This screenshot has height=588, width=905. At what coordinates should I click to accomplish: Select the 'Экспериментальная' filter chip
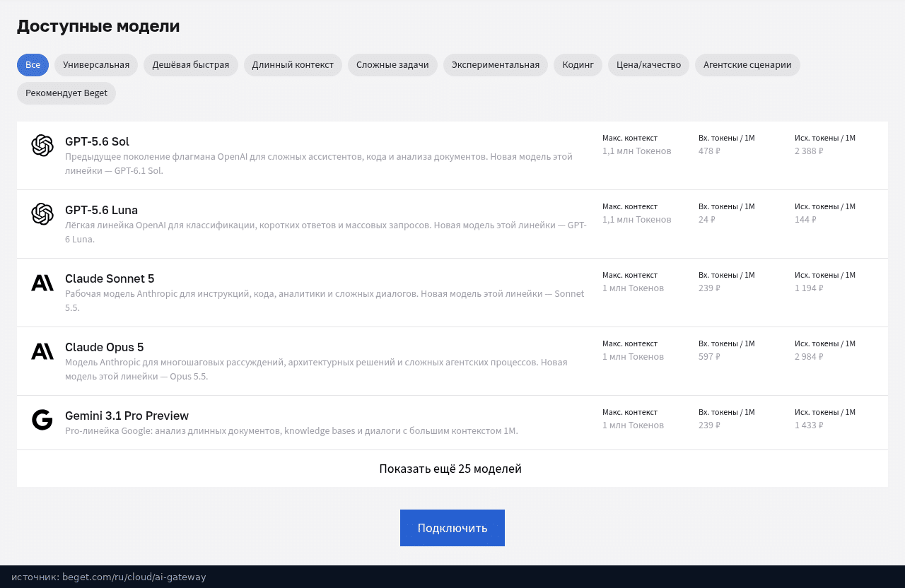click(496, 65)
